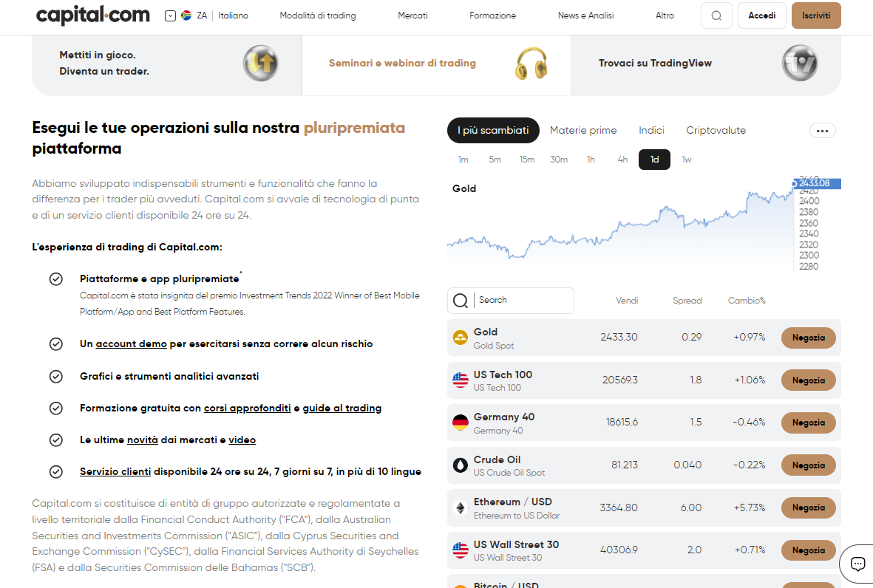The height and width of the screenshot is (588, 873).
Task: Select the 1d chart timeframe
Action: [x=654, y=160]
